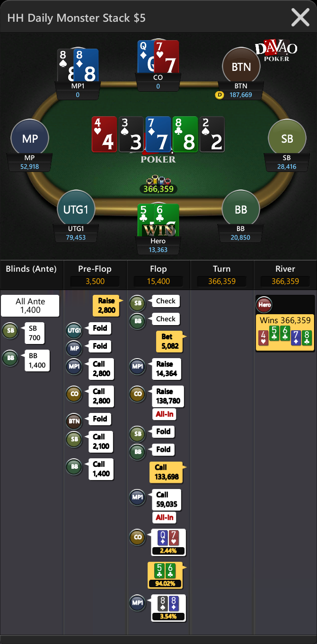This screenshot has height=644, width=317.
Task: Click the Hero Call 133,698 action
Action: [167, 472]
